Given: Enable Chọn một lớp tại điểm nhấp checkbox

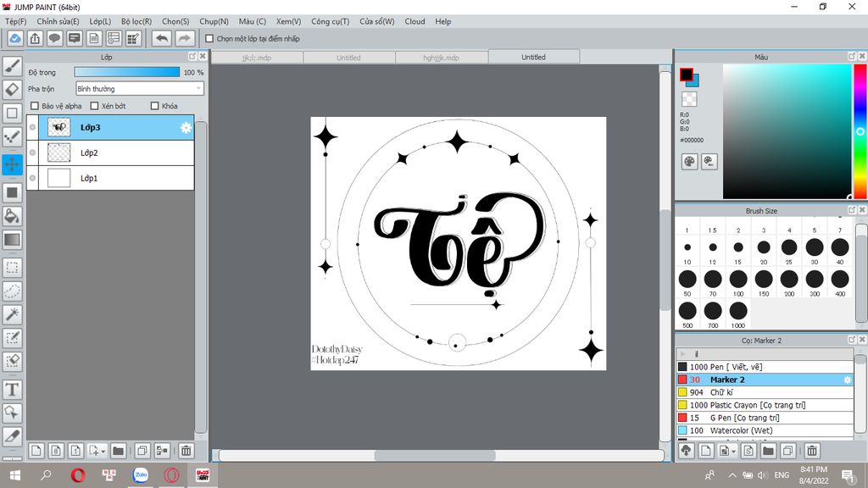Looking at the screenshot, I should coord(209,39).
